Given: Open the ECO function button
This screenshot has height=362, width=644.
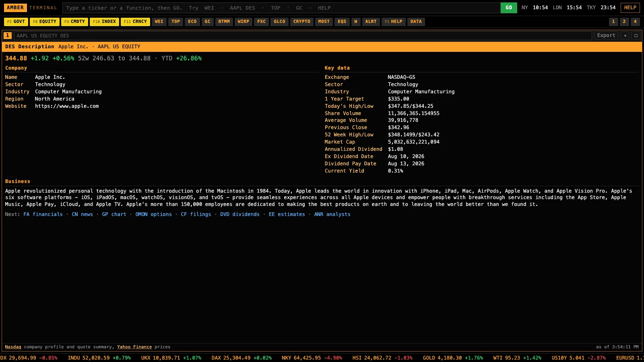Looking at the screenshot, I should point(192,22).
